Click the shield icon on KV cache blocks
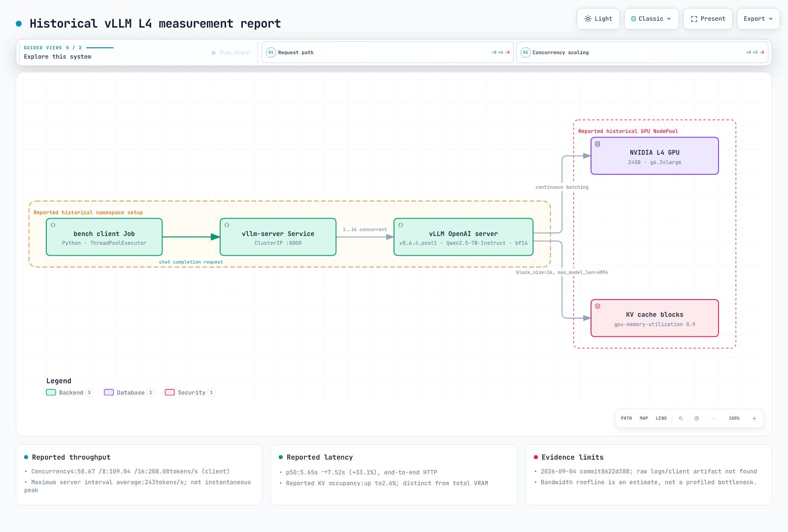This screenshot has height=532, width=788. click(x=598, y=306)
